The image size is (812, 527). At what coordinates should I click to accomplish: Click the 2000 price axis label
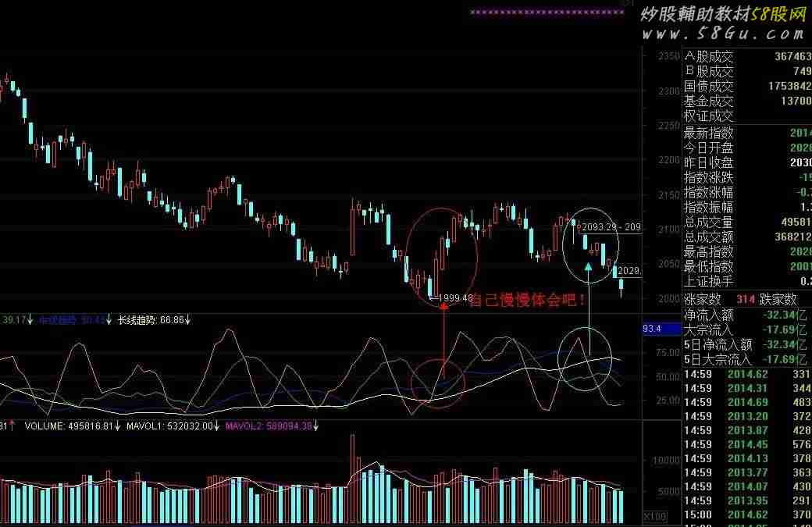[668, 299]
